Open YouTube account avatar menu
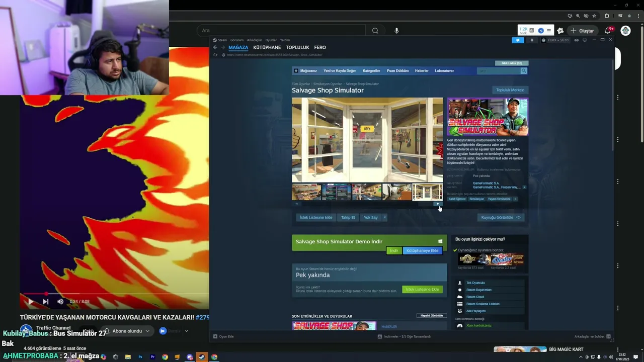644x362 pixels. pos(625,31)
